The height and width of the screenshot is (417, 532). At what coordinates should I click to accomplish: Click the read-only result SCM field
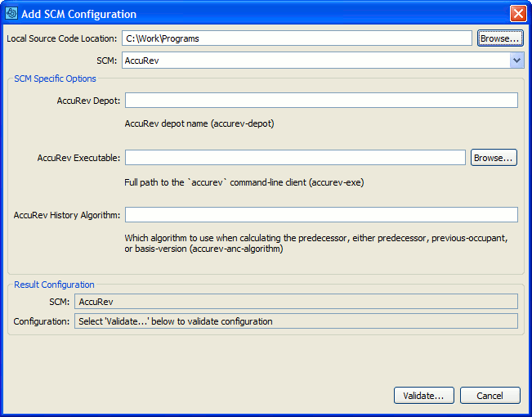click(x=296, y=303)
